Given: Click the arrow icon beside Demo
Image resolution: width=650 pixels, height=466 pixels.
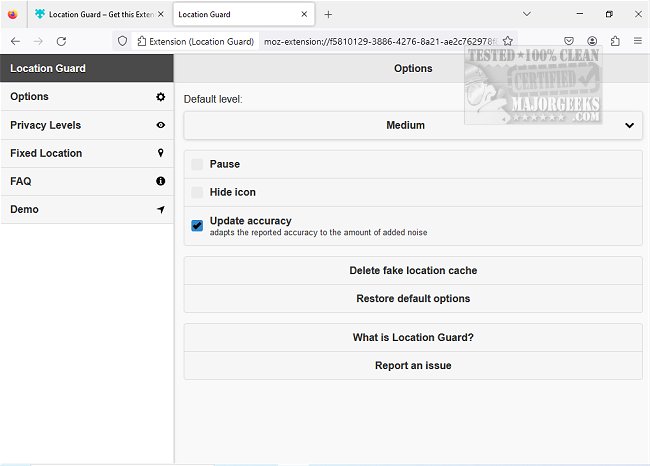Looking at the screenshot, I should coord(160,209).
